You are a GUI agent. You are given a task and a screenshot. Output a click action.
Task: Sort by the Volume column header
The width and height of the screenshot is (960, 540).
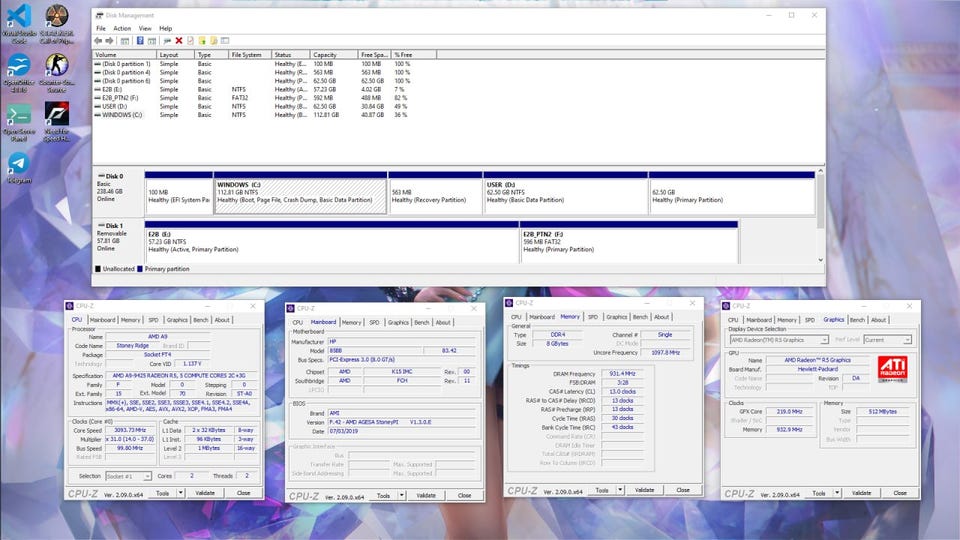coord(124,54)
